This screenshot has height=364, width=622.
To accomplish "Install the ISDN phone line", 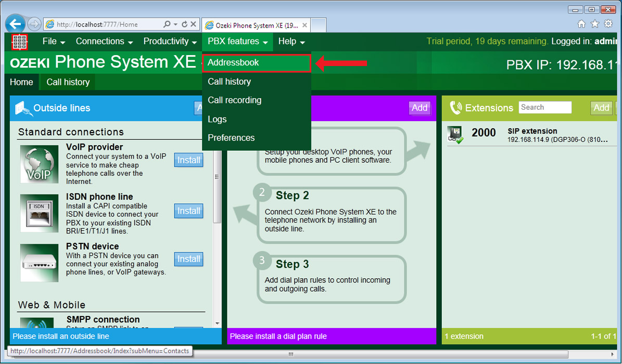I will (x=189, y=211).
